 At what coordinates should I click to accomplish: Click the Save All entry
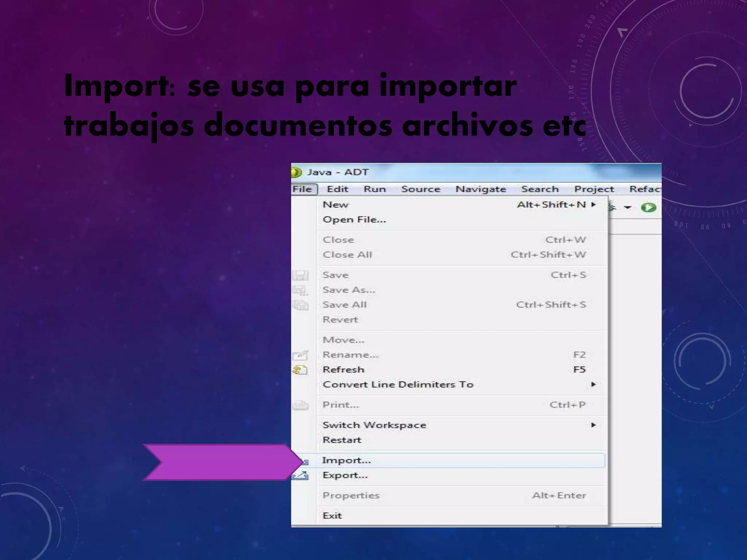coord(461,305)
